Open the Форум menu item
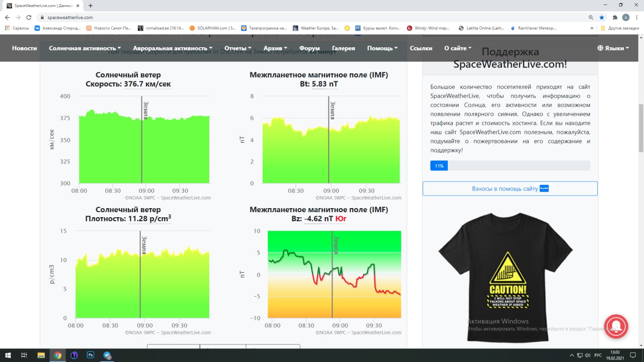Image resolution: width=644 pixels, height=362 pixels. [x=309, y=48]
